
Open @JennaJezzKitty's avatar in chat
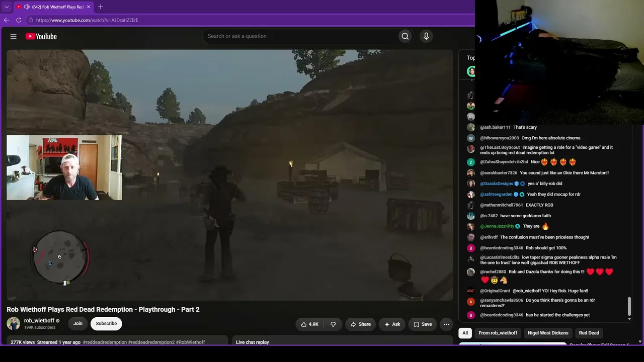point(471,226)
